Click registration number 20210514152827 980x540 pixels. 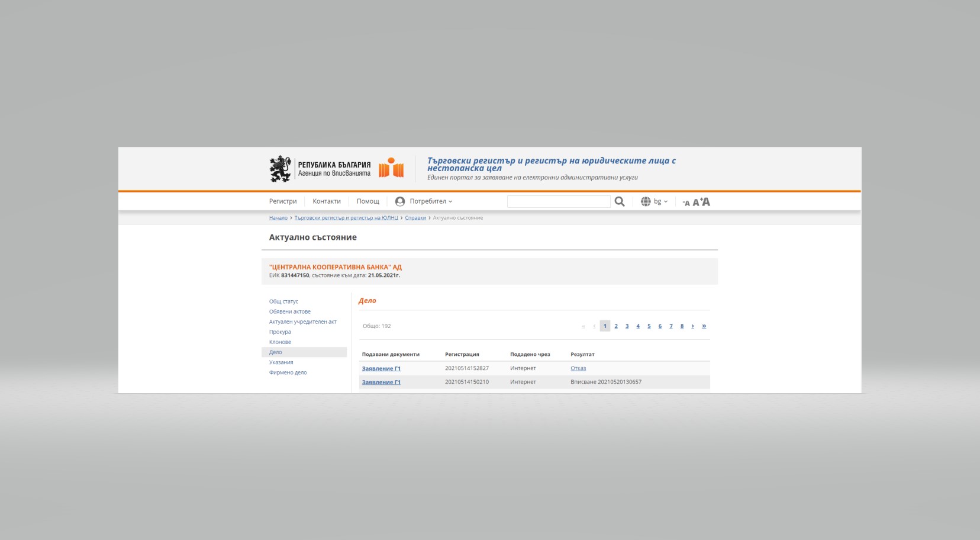coord(467,368)
